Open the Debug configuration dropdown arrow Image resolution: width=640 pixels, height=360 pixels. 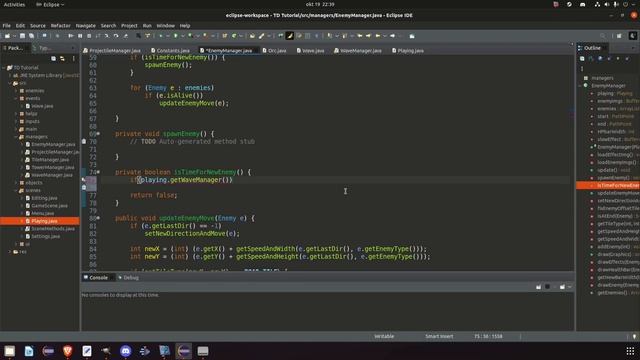pos(167,36)
